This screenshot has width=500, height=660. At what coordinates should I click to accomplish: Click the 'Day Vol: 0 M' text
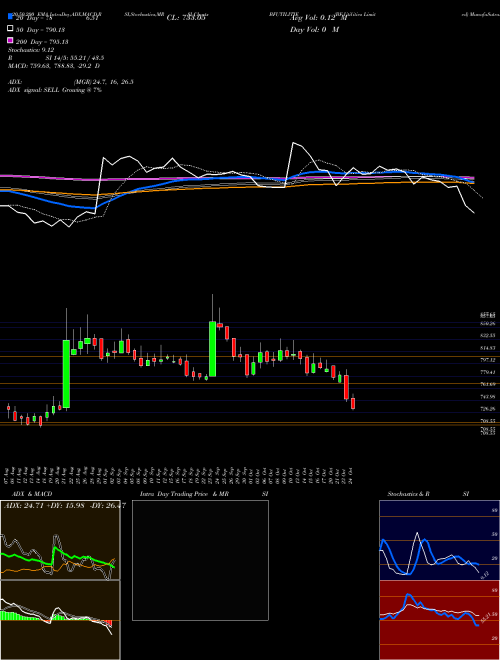click(314, 30)
